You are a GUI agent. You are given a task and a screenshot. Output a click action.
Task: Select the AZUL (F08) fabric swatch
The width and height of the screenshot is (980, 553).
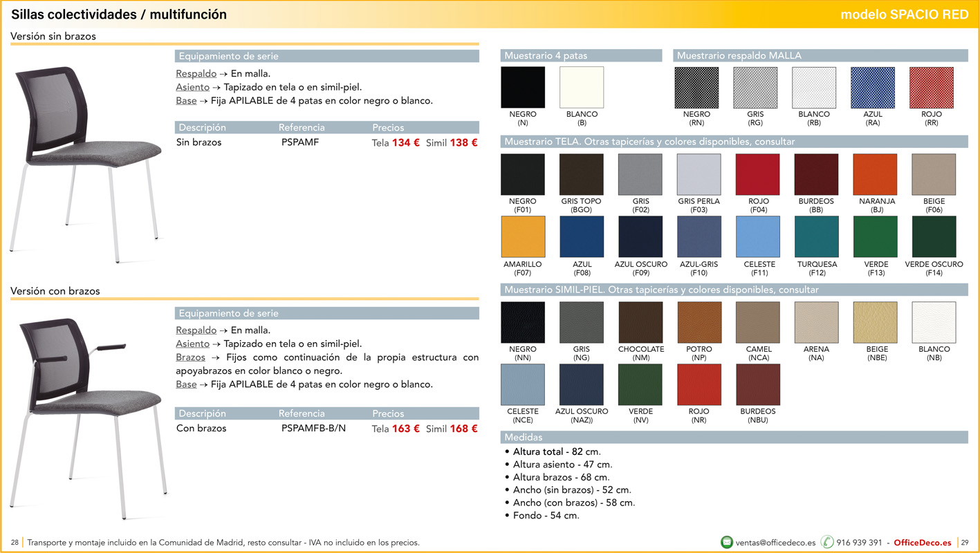point(582,237)
